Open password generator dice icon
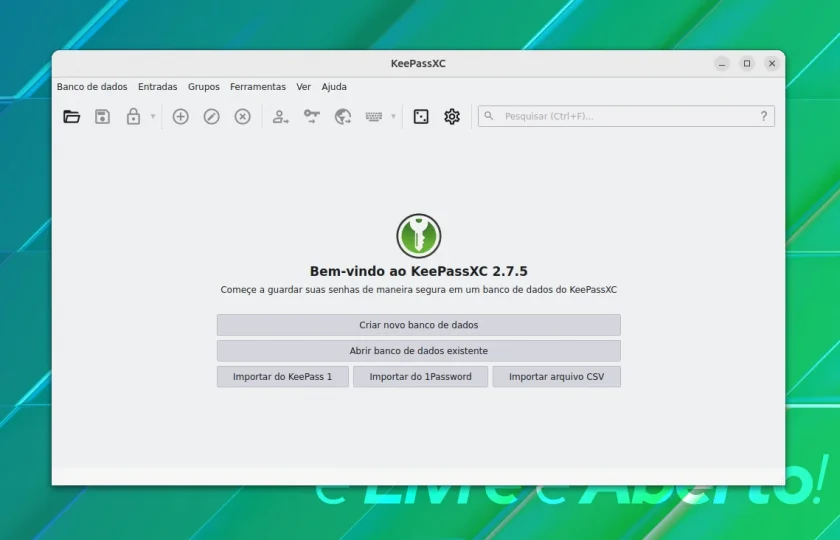 pyautogui.click(x=421, y=116)
